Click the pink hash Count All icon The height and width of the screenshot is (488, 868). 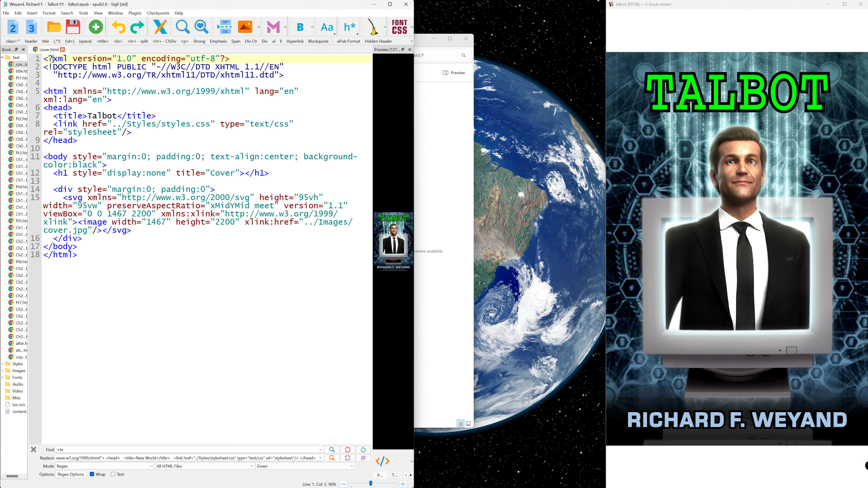pyautogui.click(x=363, y=458)
